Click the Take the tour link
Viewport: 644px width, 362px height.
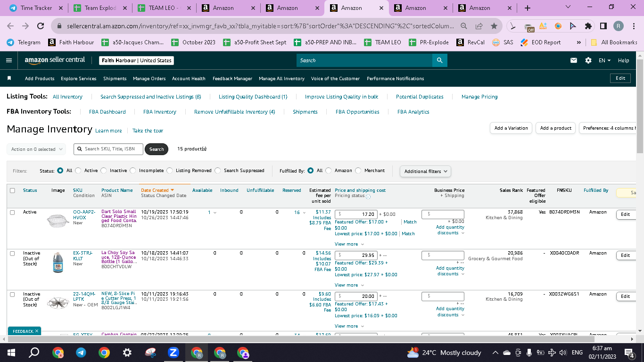tap(148, 131)
